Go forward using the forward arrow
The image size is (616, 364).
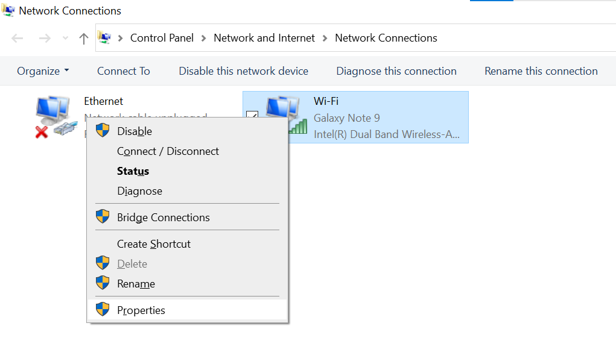click(x=45, y=39)
